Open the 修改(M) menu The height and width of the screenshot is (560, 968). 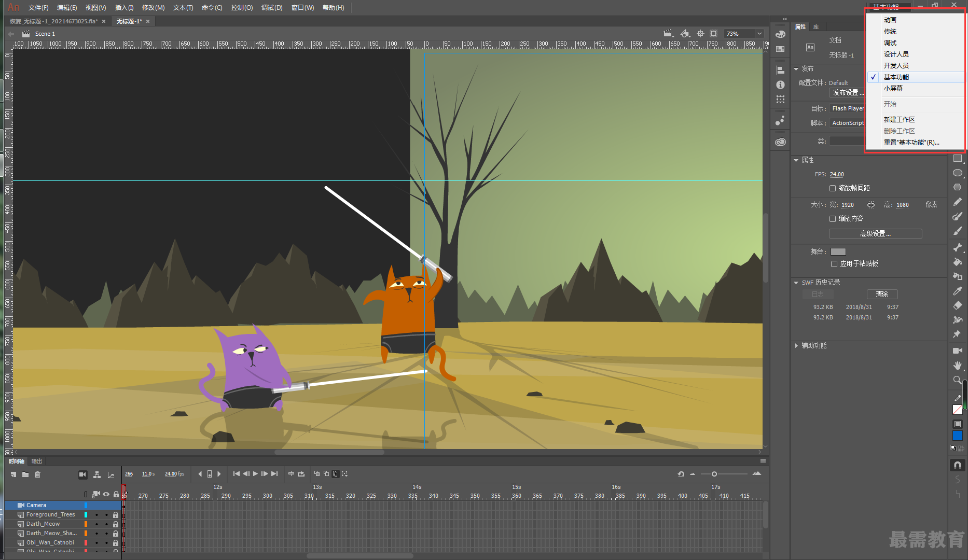[x=153, y=8]
